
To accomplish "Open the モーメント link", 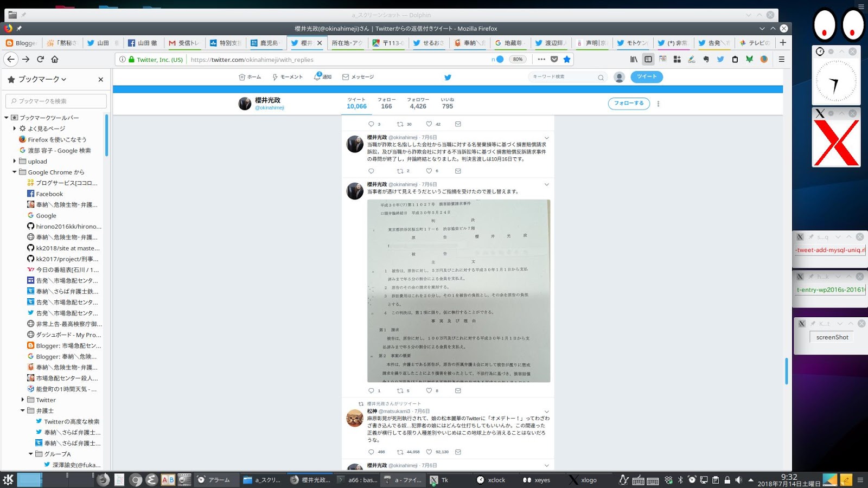I will point(288,77).
